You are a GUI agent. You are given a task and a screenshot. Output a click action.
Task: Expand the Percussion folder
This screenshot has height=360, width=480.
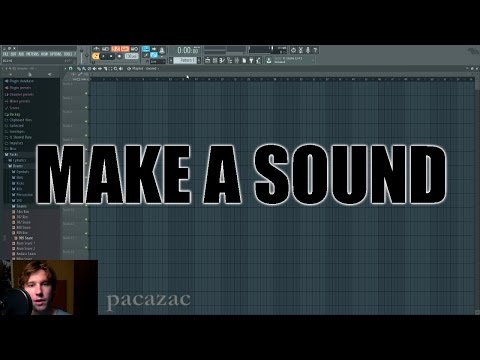point(22,194)
